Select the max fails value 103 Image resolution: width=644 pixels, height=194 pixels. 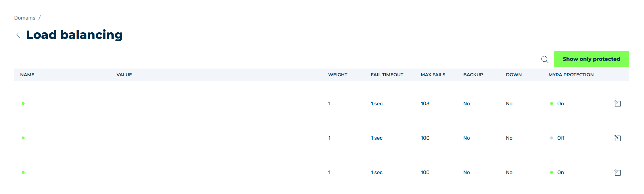425,104
